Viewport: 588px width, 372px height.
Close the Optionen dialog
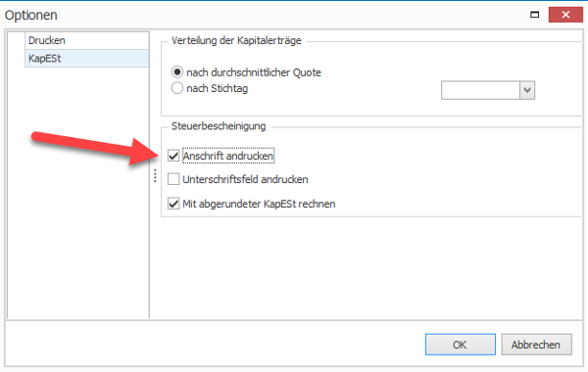coord(565,15)
